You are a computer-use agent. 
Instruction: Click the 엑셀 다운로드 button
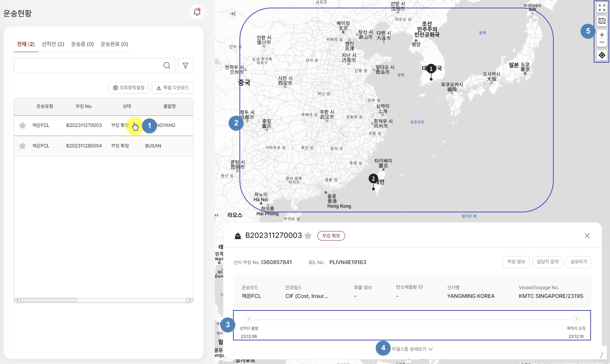[x=173, y=88]
